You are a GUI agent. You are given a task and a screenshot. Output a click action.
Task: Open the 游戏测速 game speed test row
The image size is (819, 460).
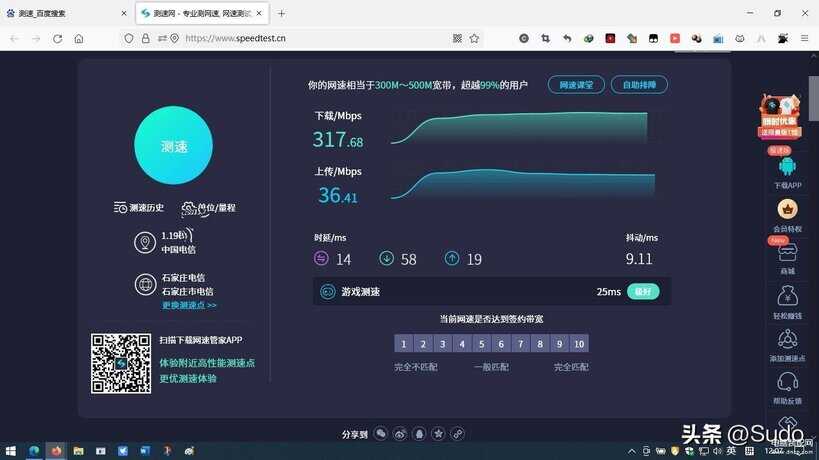click(x=490, y=292)
